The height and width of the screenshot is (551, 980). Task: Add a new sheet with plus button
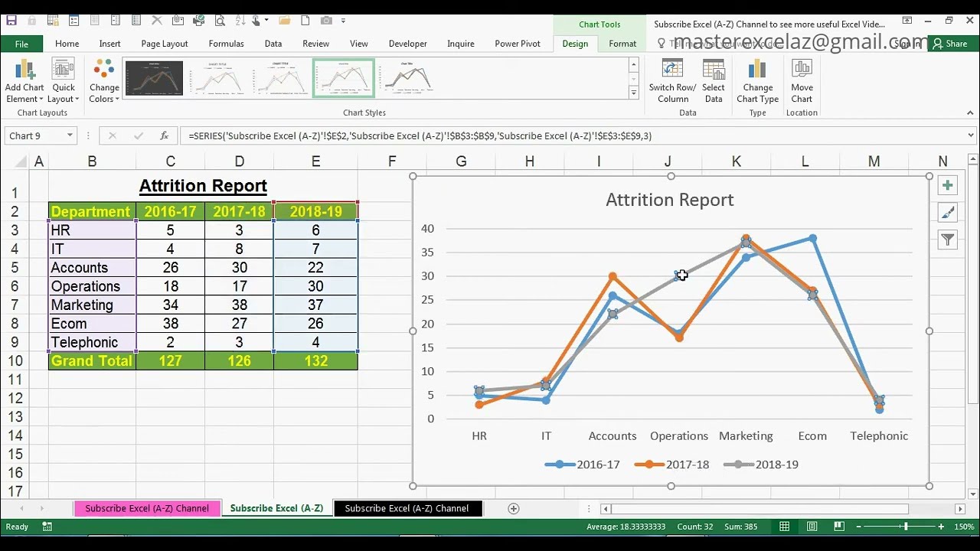pos(514,508)
